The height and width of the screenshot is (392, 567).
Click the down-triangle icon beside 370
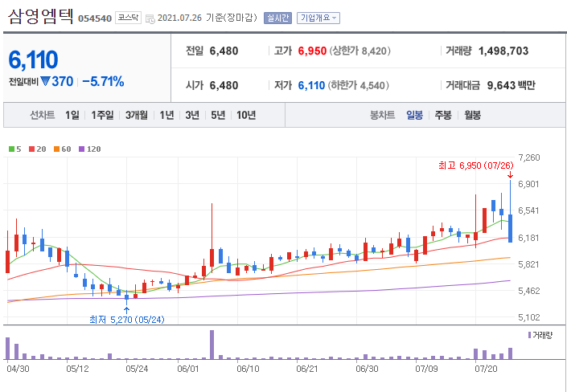coord(45,82)
